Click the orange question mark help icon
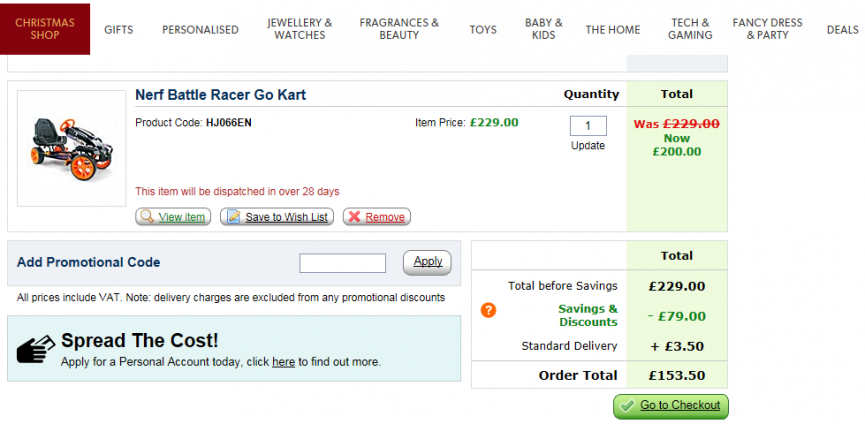Screen dimensions: 865x424 coord(488,310)
